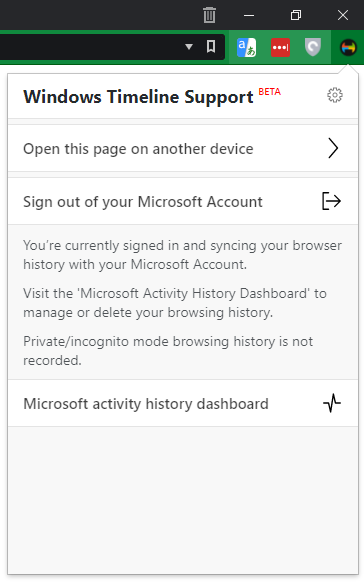Click the red BETA label
364x582 pixels.
click(269, 92)
